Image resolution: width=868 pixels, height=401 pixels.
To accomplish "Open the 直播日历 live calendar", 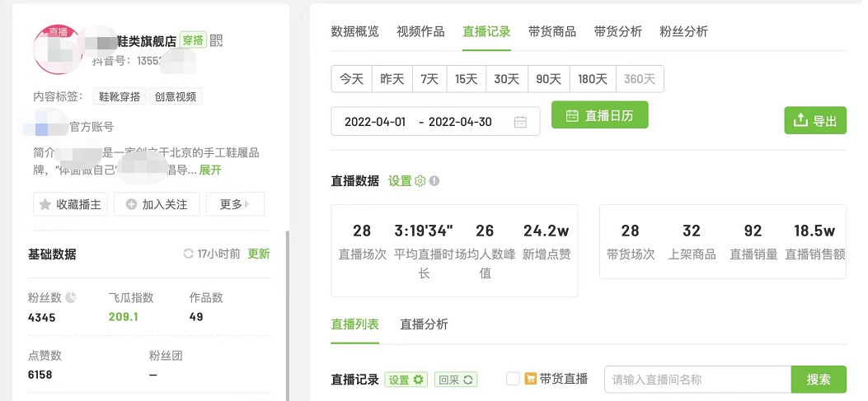I will [x=599, y=115].
